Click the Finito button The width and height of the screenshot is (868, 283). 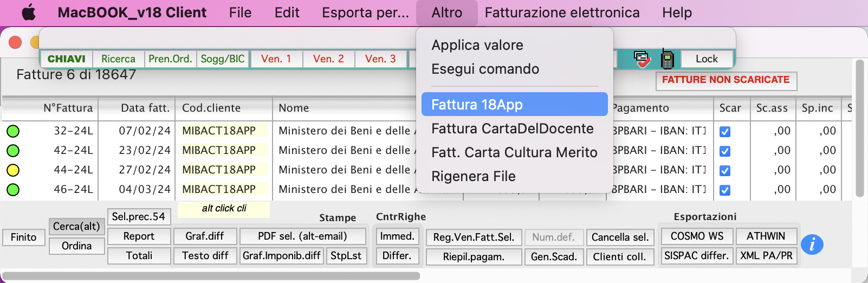point(23,237)
